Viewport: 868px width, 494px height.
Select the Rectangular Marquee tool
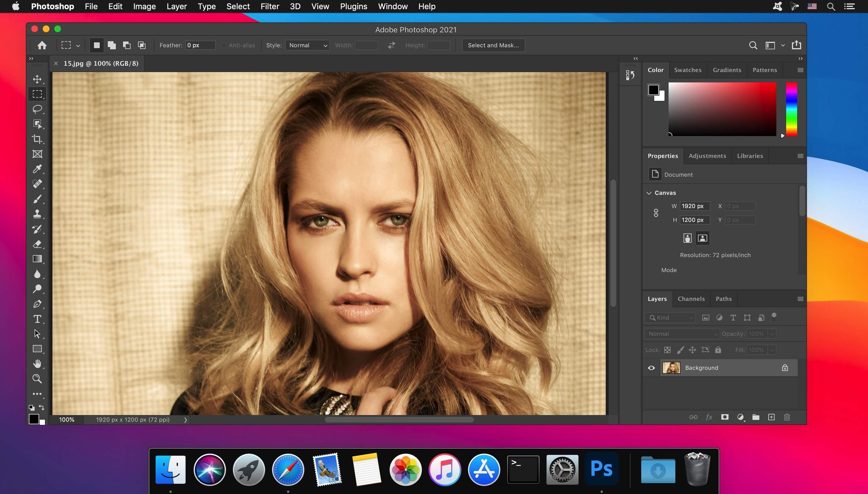pos(37,94)
